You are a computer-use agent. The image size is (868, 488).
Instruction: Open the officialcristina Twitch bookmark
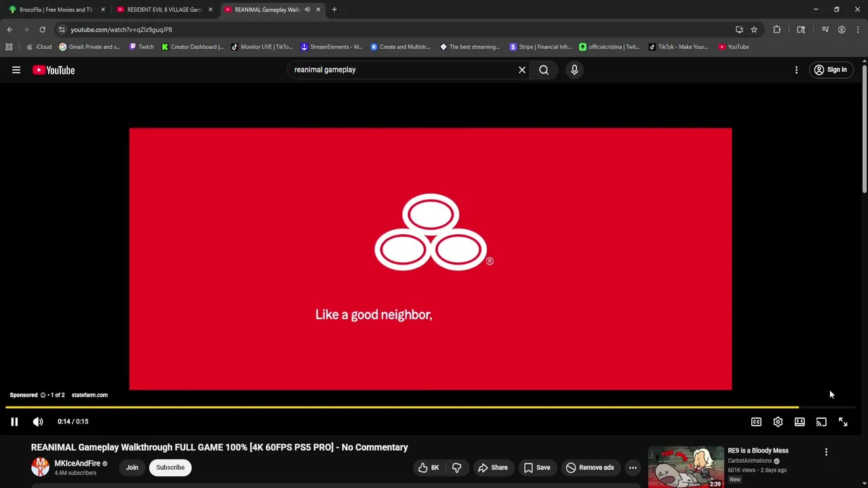click(x=609, y=47)
